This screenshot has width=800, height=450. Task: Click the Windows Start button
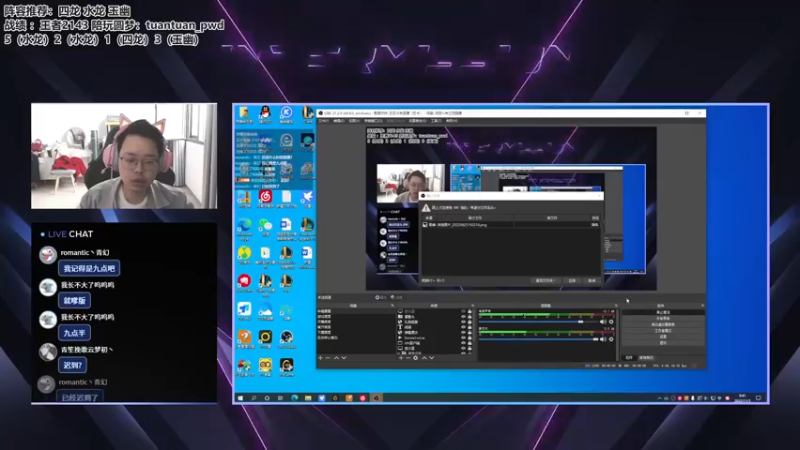coord(240,398)
